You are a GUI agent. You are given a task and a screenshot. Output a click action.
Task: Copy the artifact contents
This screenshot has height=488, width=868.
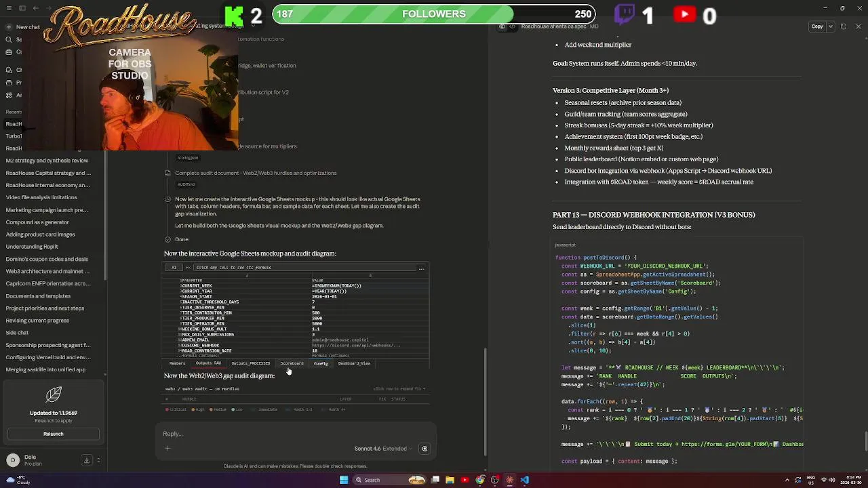[817, 26]
